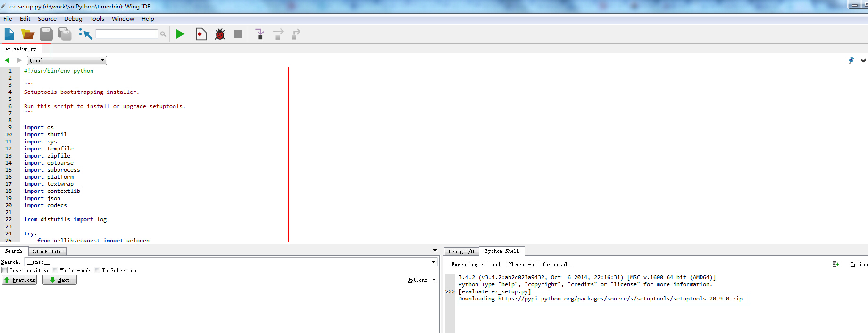Click the Step Out arrow icon

tap(296, 34)
